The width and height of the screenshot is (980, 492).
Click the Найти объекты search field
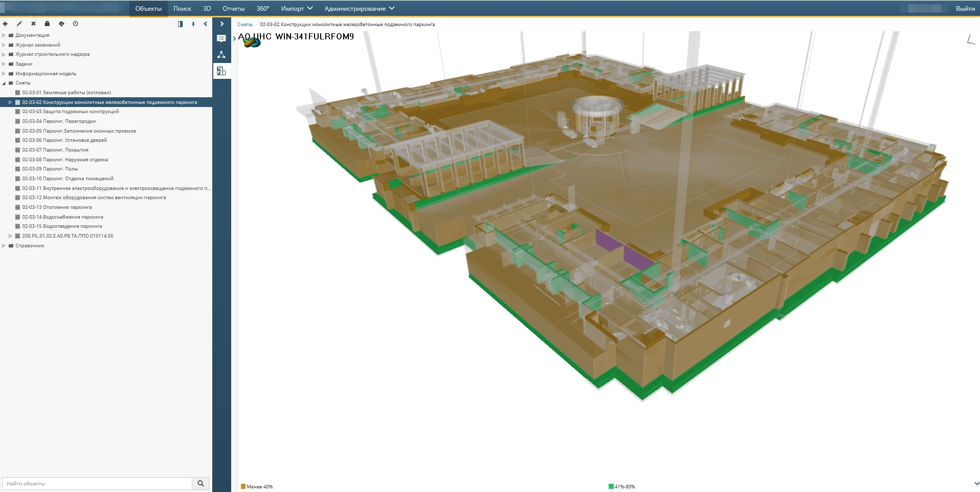coord(97,483)
